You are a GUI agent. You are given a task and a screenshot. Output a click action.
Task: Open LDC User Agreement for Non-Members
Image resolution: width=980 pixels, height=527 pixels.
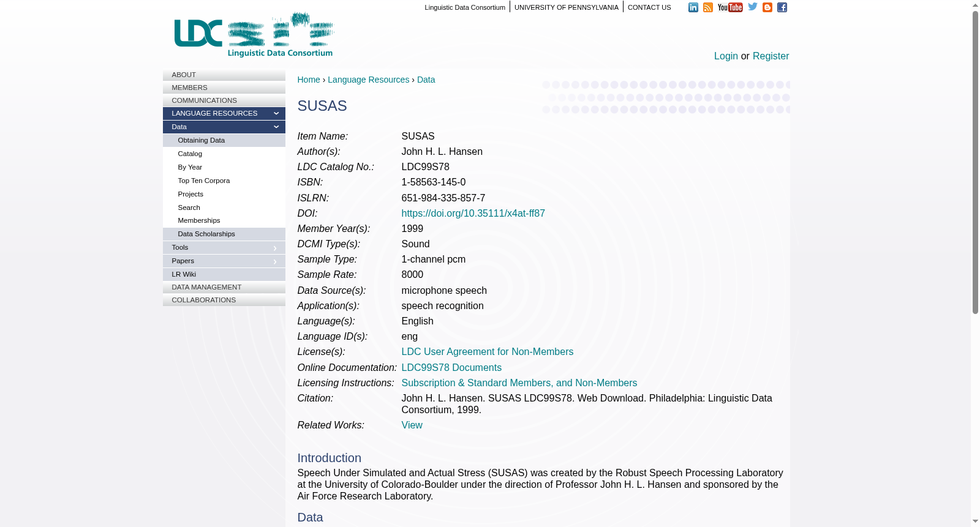point(487,352)
